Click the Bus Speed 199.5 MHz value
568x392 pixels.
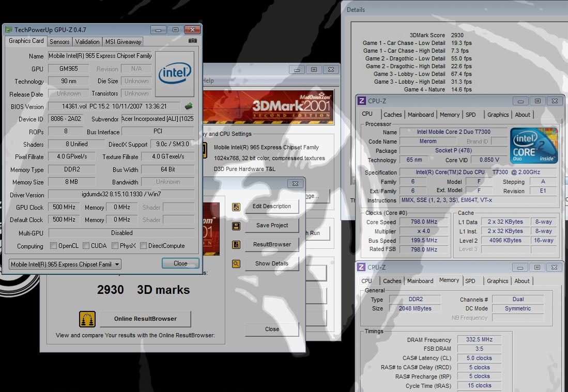coord(424,240)
